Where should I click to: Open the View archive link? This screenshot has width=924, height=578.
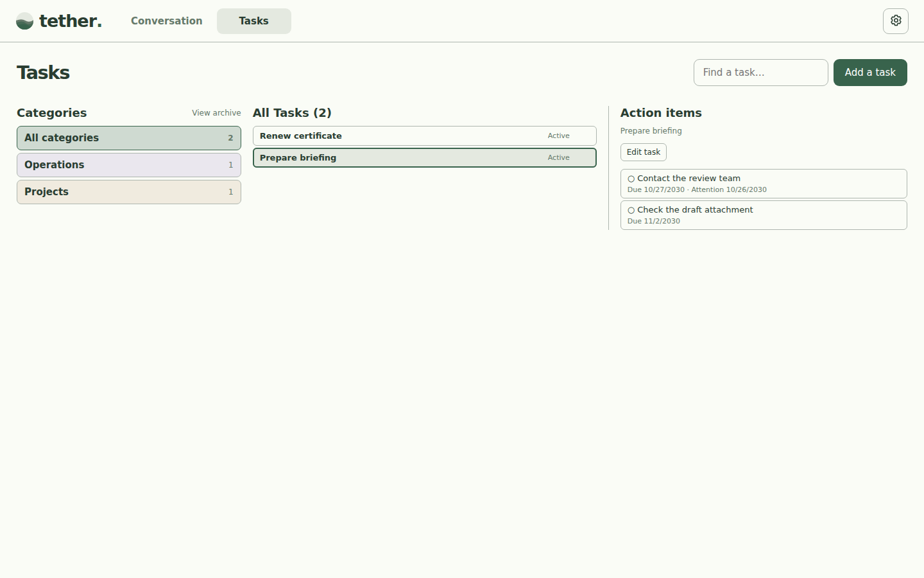[216, 113]
